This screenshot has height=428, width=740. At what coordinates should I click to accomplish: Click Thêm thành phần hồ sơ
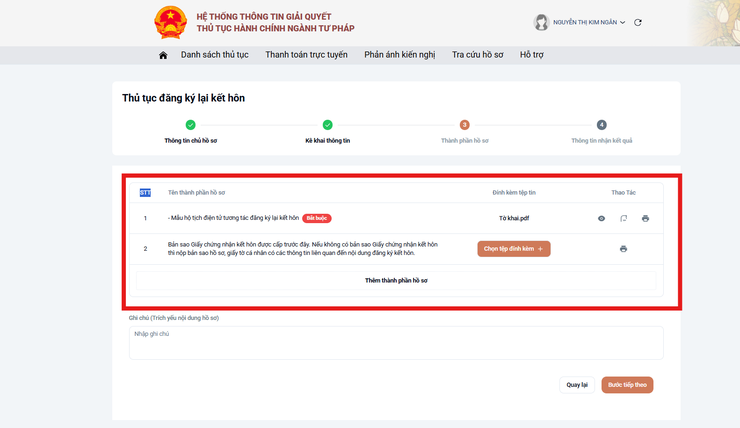click(x=396, y=280)
